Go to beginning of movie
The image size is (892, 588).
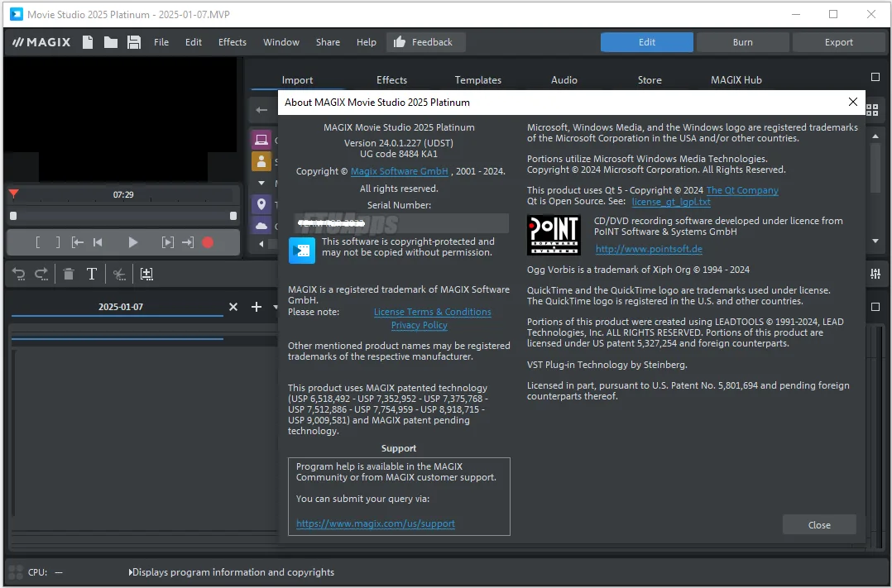point(98,243)
